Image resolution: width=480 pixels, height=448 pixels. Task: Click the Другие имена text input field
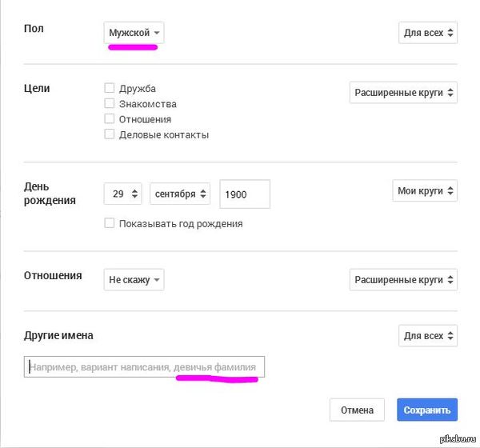tap(144, 367)
